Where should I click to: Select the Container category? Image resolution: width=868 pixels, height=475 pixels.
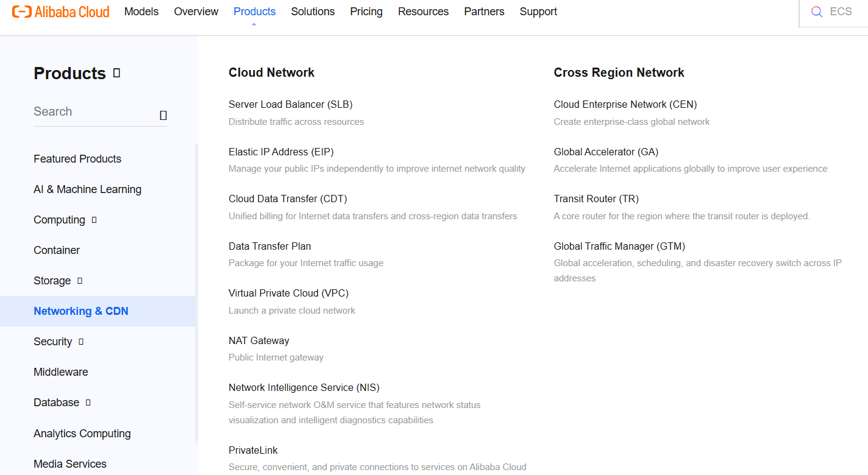pyautogui.click(x=57, y=250)
